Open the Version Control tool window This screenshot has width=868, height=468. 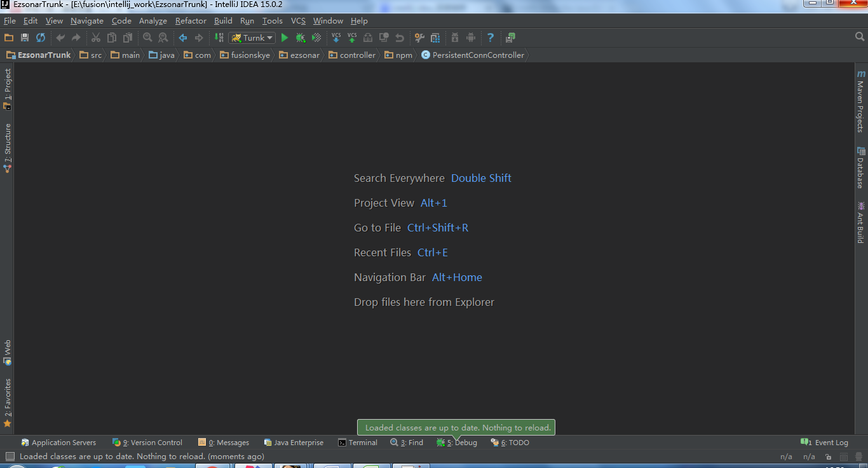pyautogui.click(x=147, y=443)
